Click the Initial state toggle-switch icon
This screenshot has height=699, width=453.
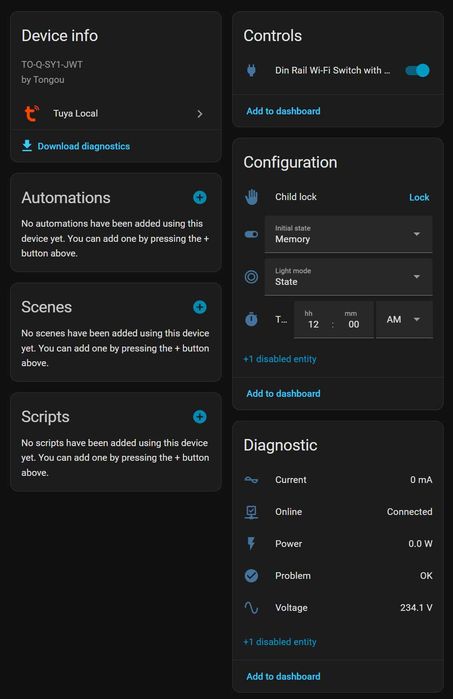251,234
